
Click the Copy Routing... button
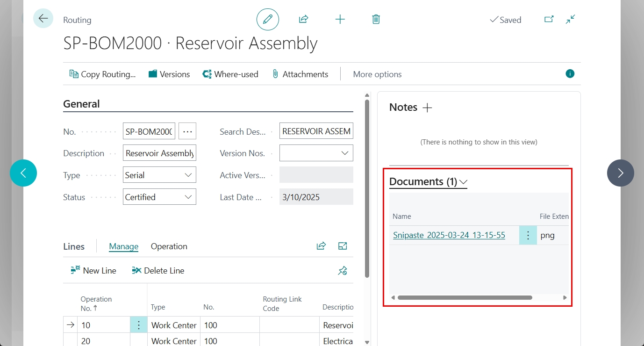(x=102, y=74)
